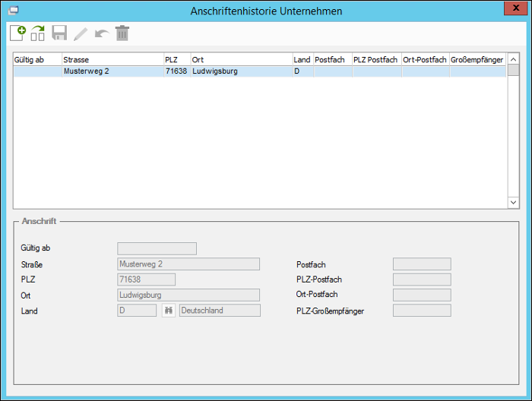Click the Ort-Postfach column header

(x=426, y=60)
